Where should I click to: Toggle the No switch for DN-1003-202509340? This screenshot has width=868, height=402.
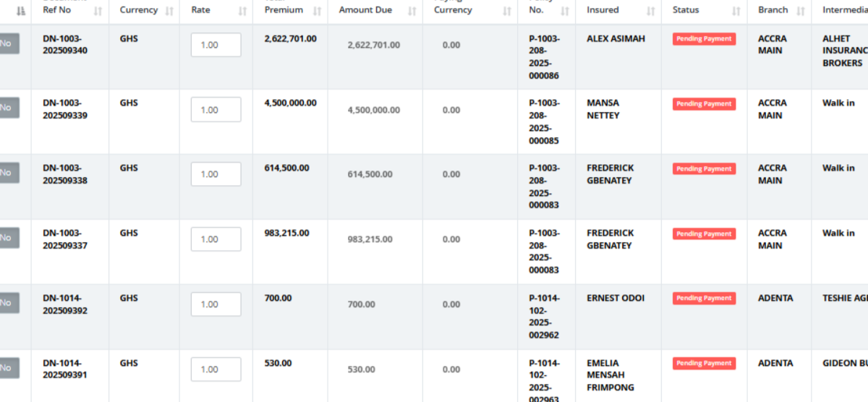click(7, 43)
